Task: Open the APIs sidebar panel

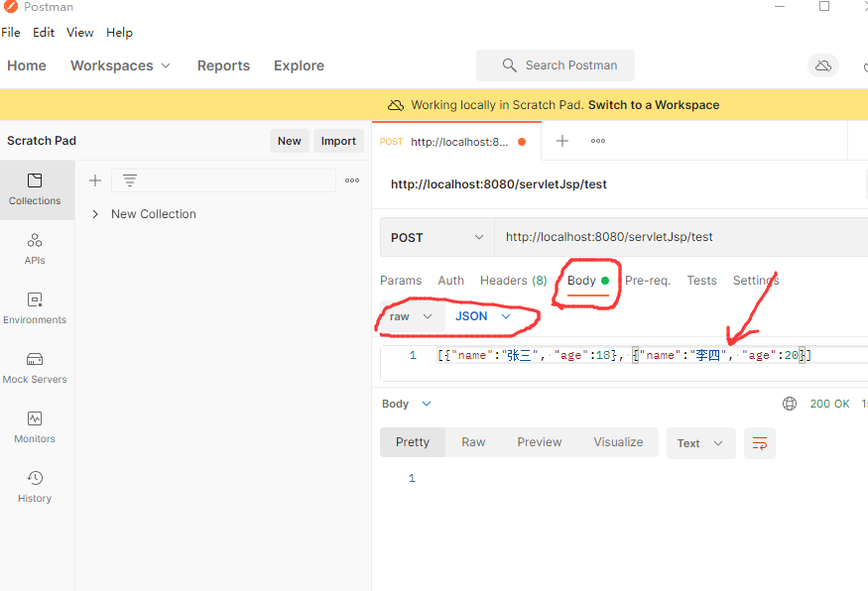Action: pos(35,249)
